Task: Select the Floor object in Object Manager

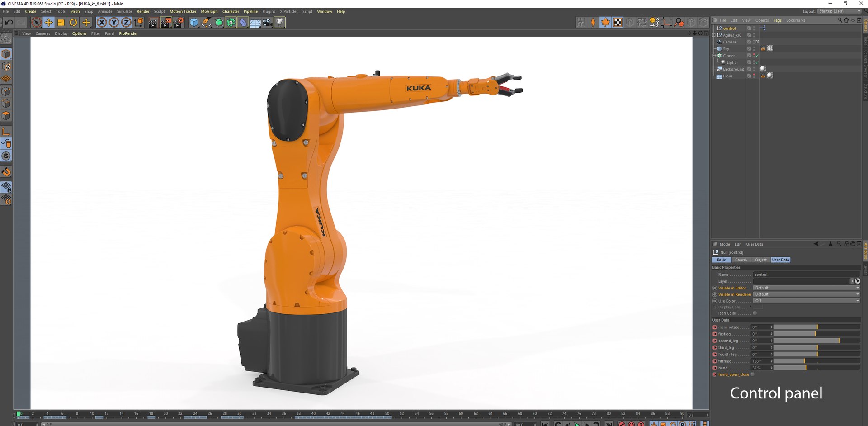Action: [727, 76]
